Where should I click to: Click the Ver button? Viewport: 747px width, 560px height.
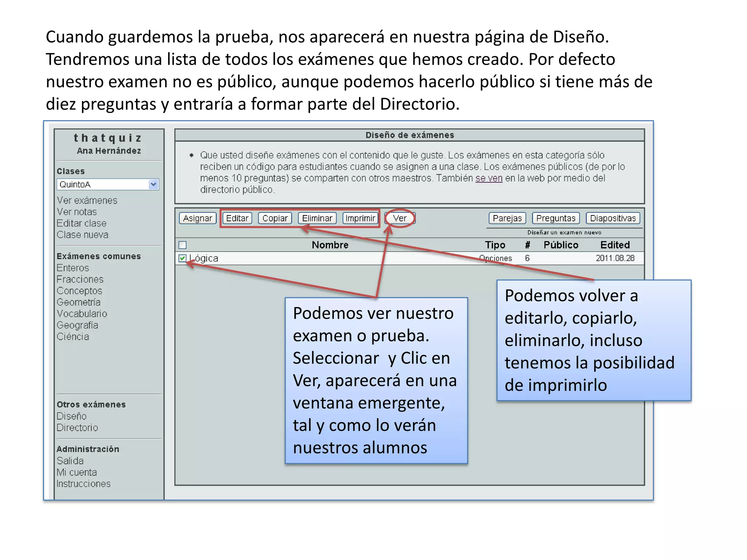coord(400,218)
